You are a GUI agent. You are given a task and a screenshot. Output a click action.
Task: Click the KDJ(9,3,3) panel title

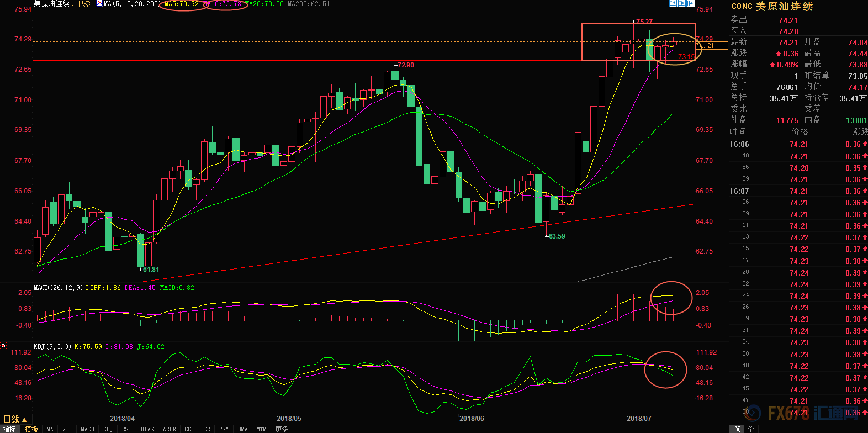(x=52, y=347)
